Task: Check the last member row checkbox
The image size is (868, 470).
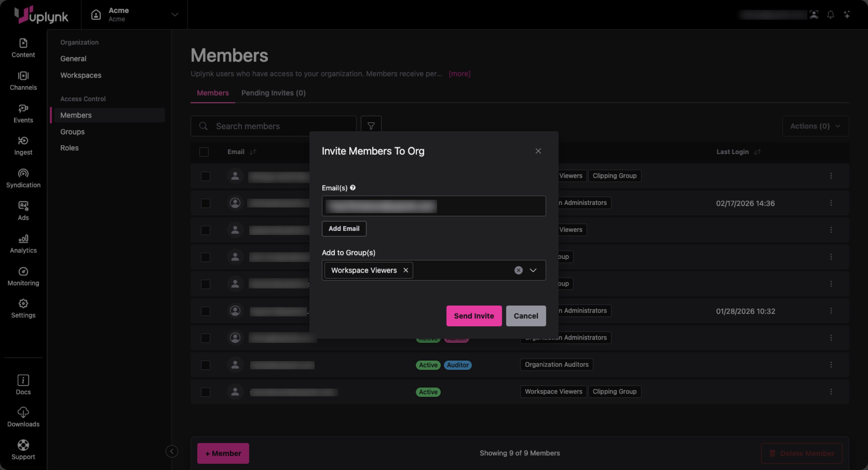Action: pyautogui.click(x=205, y=392)
